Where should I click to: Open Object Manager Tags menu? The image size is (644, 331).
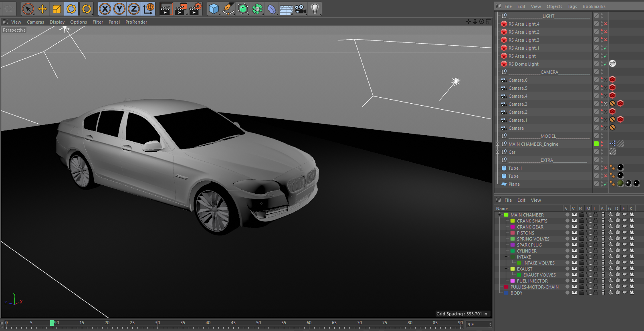tap(572, 6)
